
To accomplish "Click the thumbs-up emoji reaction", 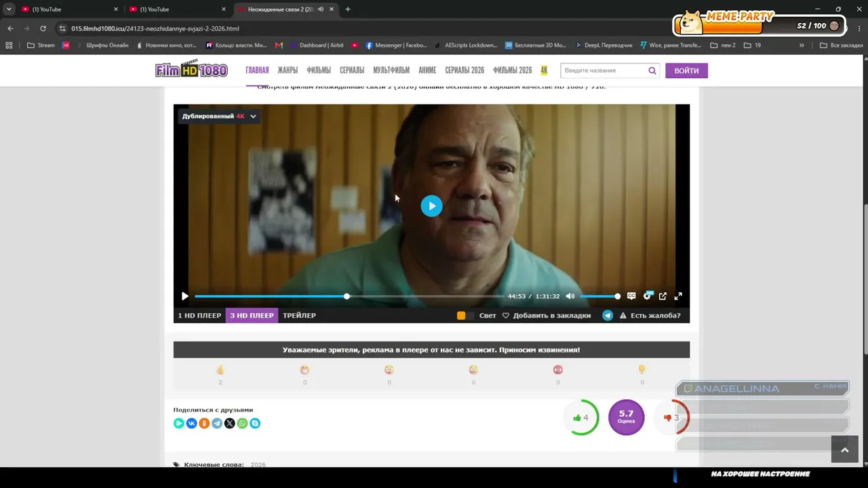I will pyautogui.click(x=220, y=370).
